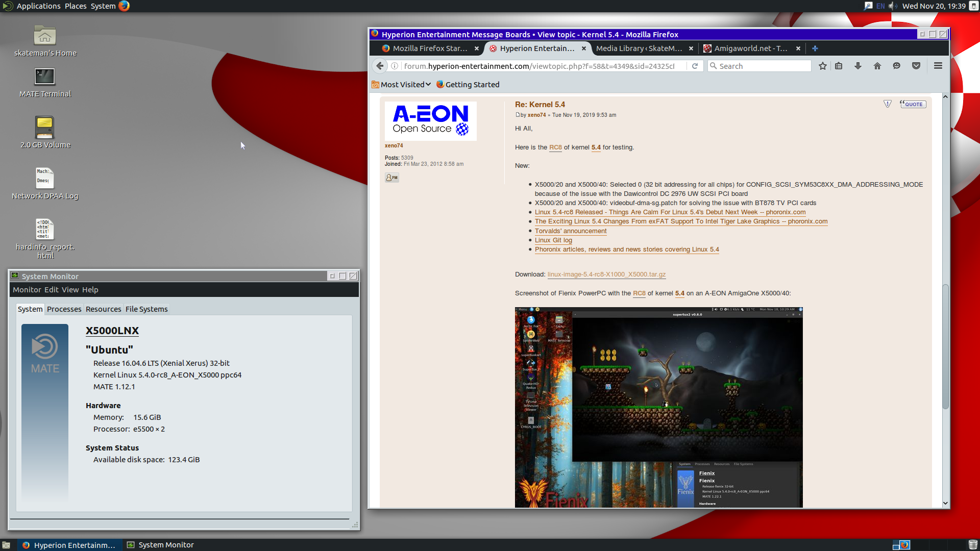Open EN keyboard layout indicator
980x551 pixels.
point(880,6)
